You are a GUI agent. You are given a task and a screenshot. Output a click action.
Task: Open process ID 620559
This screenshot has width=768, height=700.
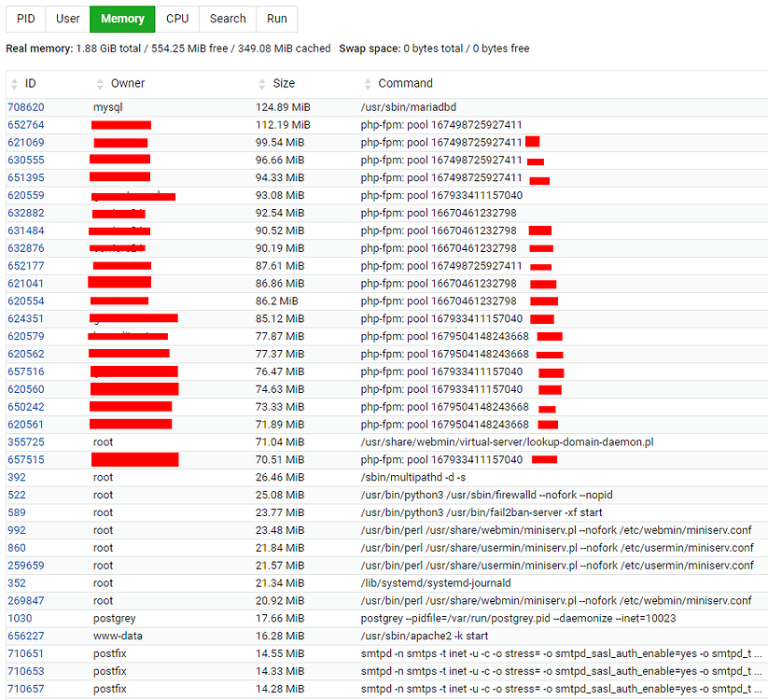tap(26, 195)
